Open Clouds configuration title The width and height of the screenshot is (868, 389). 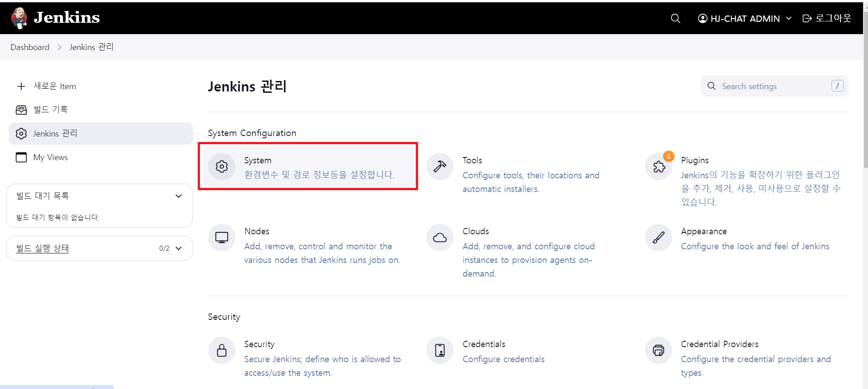point(476,231)
